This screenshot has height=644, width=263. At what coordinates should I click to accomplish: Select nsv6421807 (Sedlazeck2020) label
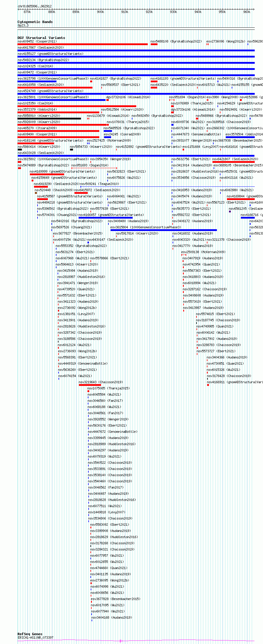pyautogui.click(x=235, y=159)
